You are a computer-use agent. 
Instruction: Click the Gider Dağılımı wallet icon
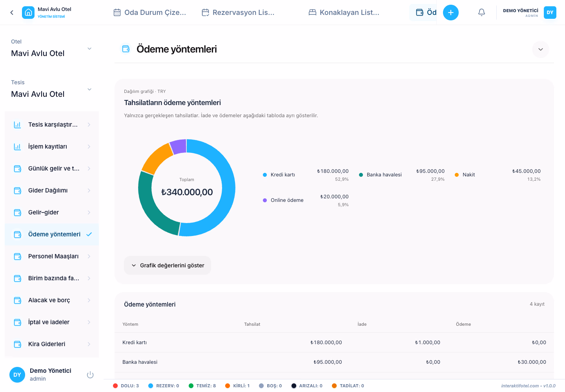click(x=18, y=191)
